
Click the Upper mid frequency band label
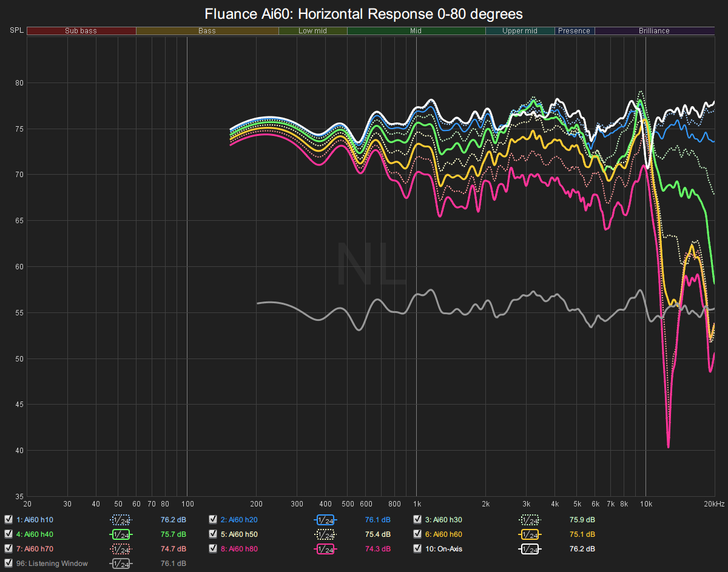pyautogui.click(x=520, y=31)
